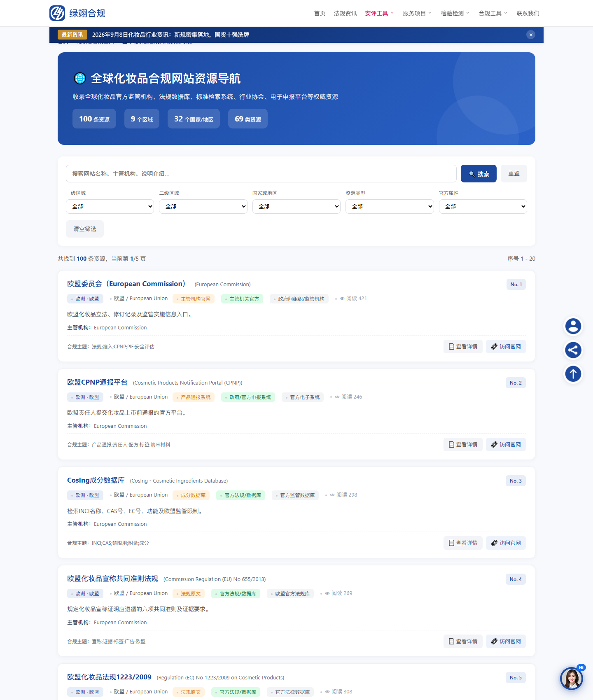This screenshot has height=700, width=593.
Task: Click the 产品通报系统 tag
Action: [x=194, y=397]
